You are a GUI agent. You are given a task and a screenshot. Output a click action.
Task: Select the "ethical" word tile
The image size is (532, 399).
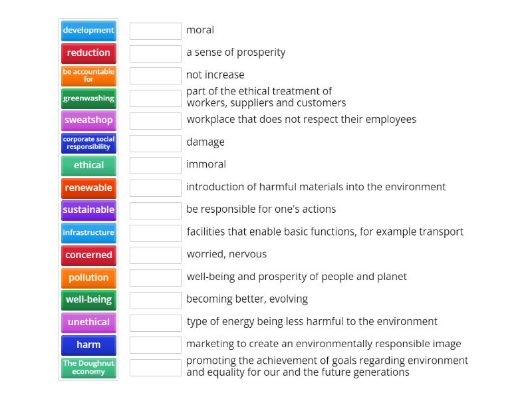88,166
